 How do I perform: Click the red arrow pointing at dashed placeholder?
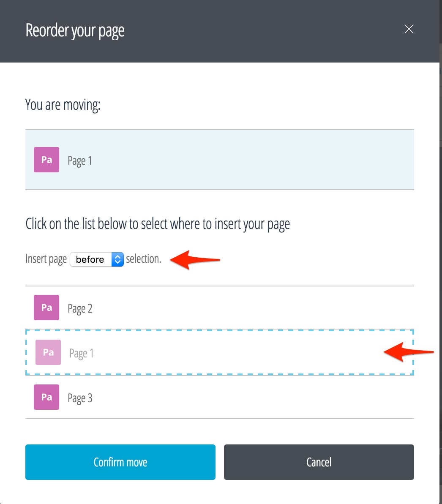point(408,352)
